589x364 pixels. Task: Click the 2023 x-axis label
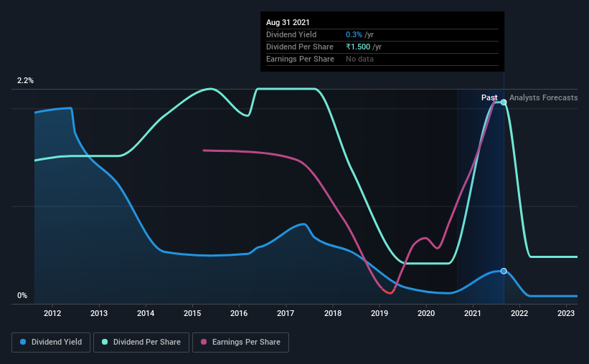[566, 313]
